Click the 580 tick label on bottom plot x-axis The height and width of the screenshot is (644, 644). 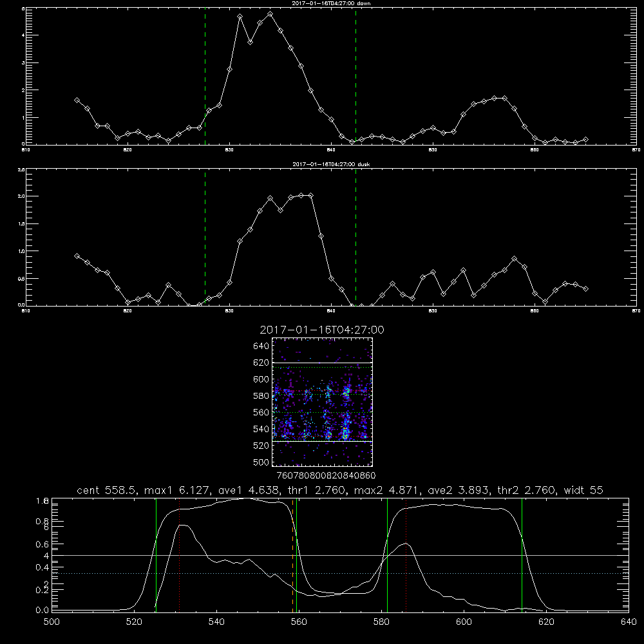pyautogui.click(x=381, y=622)
